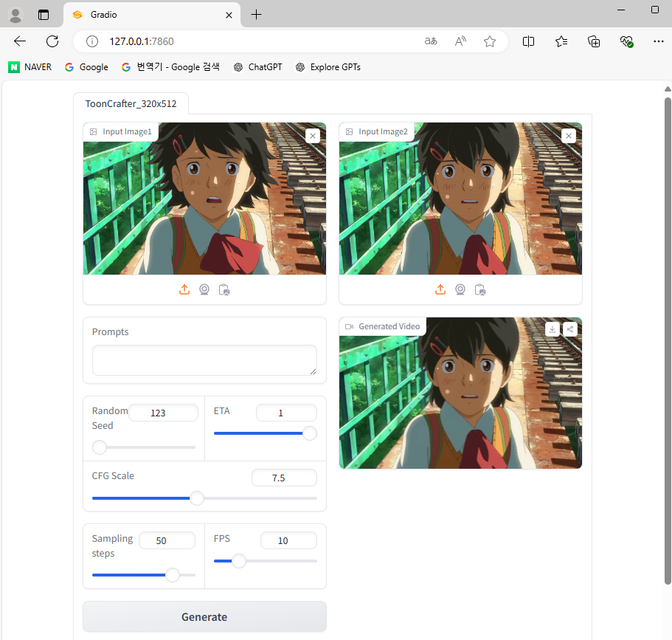Reload the Gradio page

pos(52,41)
